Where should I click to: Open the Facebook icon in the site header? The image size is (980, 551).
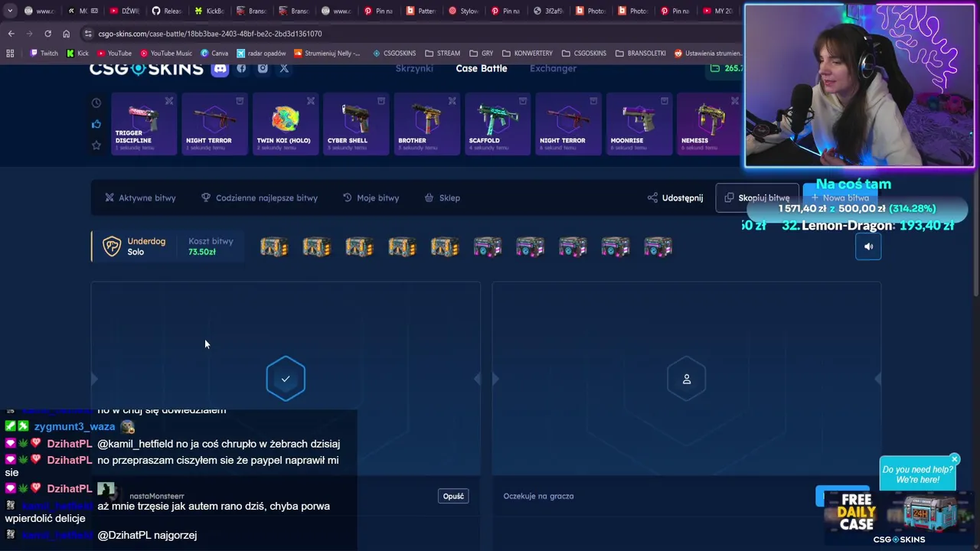click(x=241, y=68)
